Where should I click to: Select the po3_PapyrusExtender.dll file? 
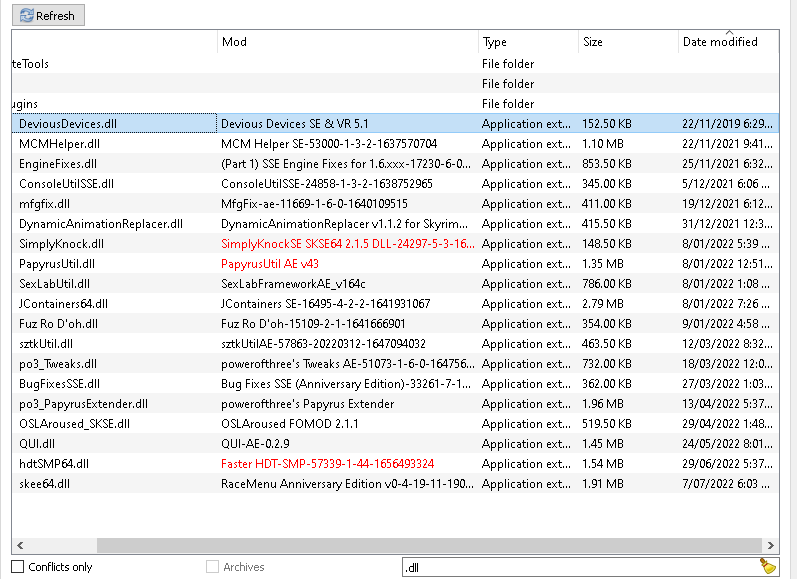(83, 404)
